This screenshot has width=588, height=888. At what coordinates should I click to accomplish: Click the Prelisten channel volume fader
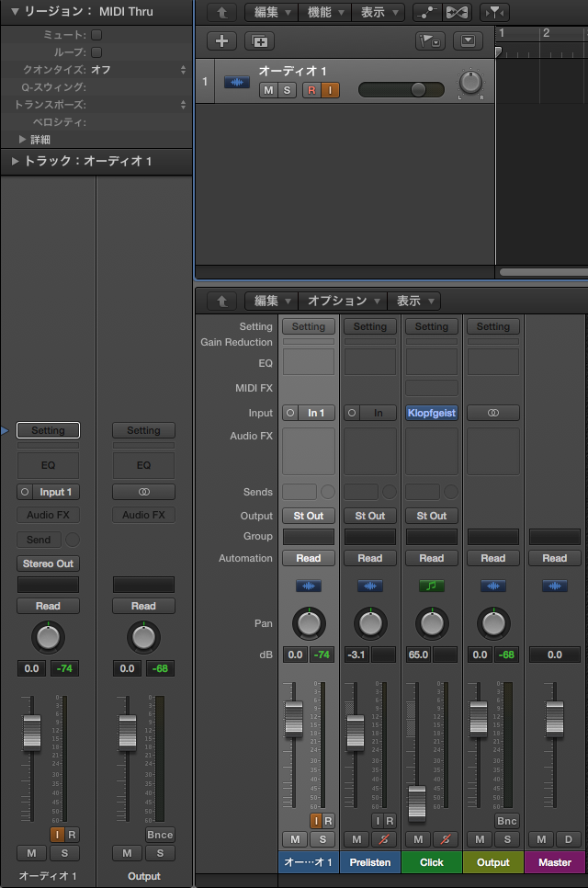pos(355,733)
